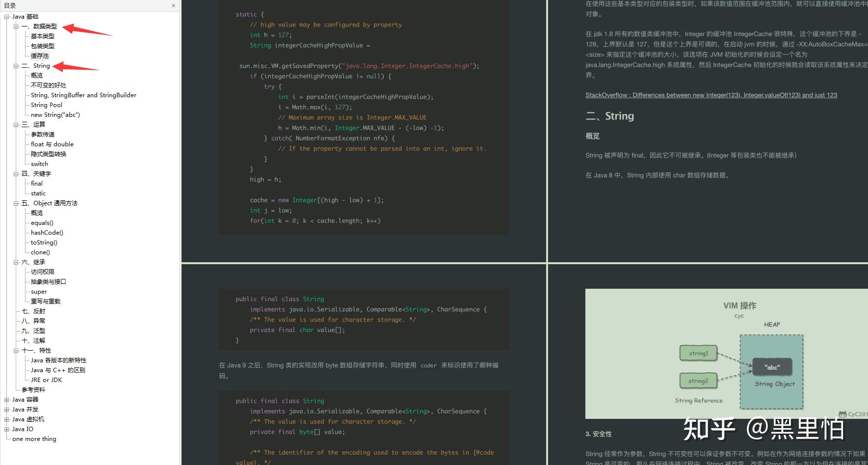The width and height of the screenshot is (868, 465).
Task: Open the 包装类型 outline entry
Action: [x=43, y=46]
